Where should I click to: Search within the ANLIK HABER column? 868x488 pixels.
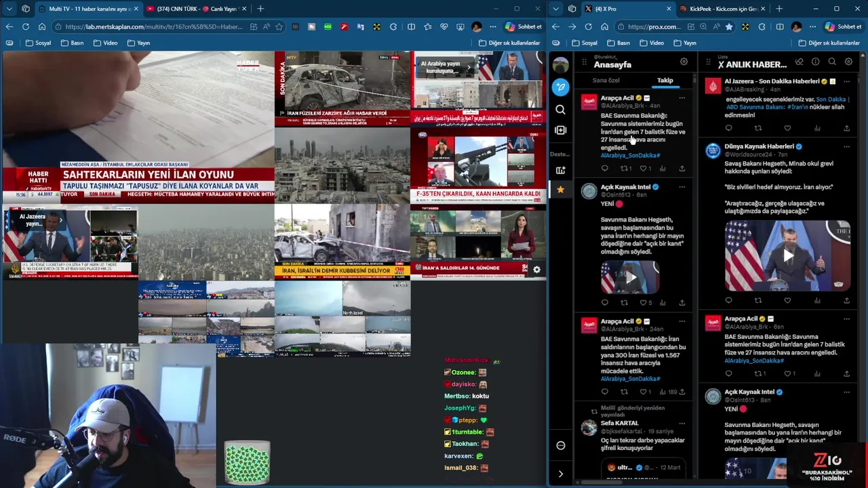[832, 62]
